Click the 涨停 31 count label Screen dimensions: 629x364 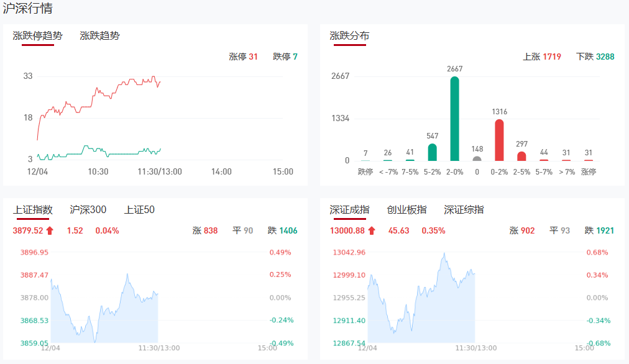click(243, 57)
